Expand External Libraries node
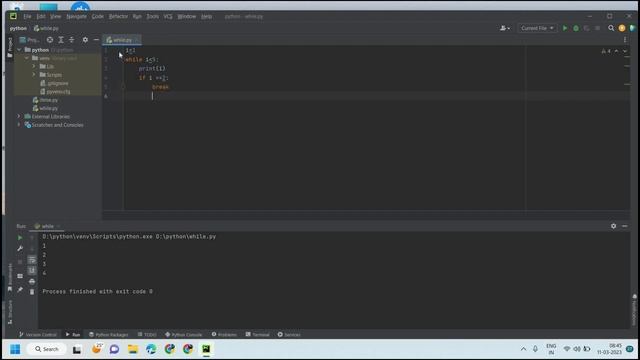The width and height of the screenshot is (640, 360). click(19, 116)
